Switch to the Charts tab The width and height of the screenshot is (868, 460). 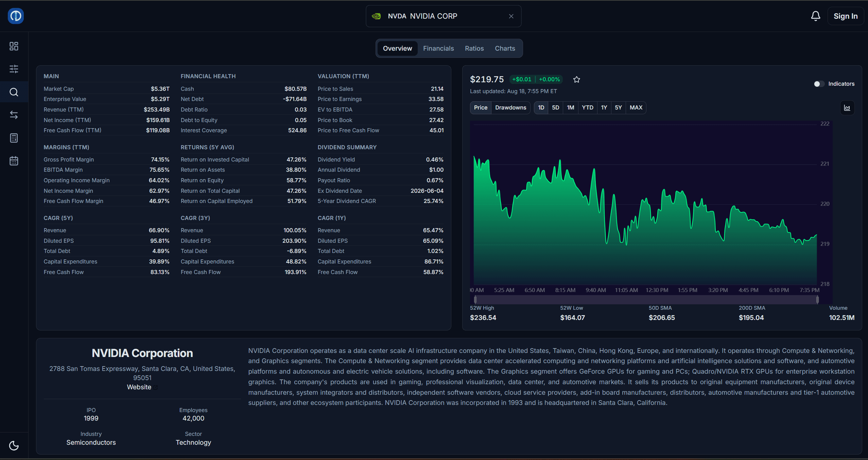coord(505,48)
